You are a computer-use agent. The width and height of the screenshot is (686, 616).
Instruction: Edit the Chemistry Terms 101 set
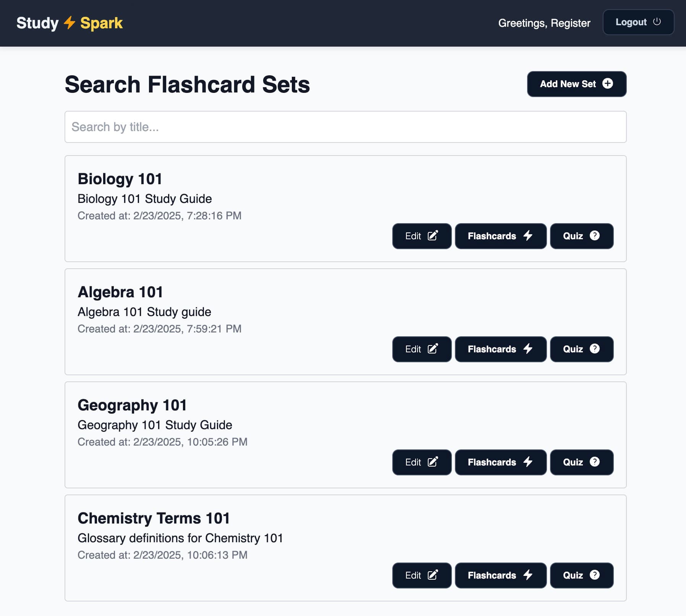coord(422,575)
